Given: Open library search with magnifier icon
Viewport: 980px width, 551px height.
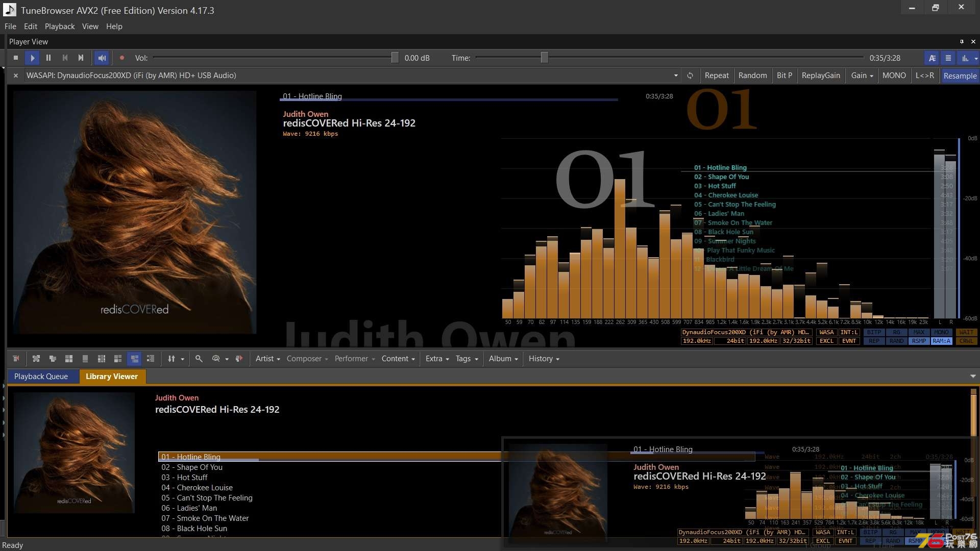Looking at the screenshot, I should (x=199, y=359).
